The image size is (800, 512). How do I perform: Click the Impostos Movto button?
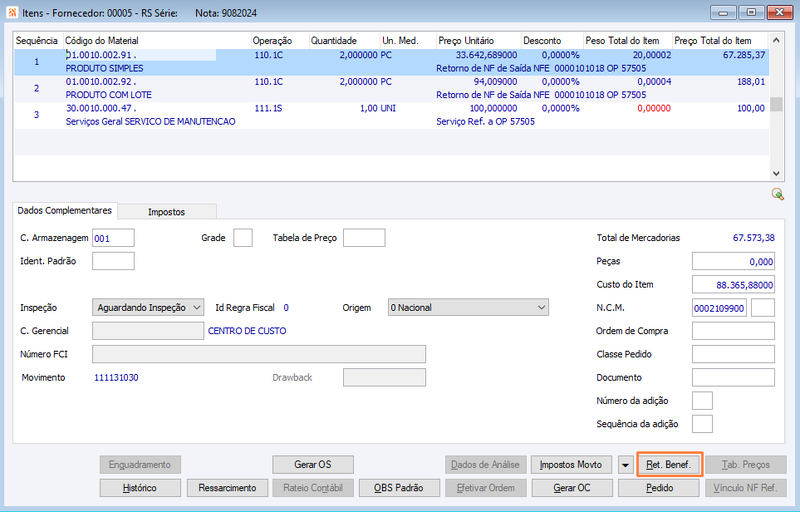pyautogui.click(x=571, y=465)
